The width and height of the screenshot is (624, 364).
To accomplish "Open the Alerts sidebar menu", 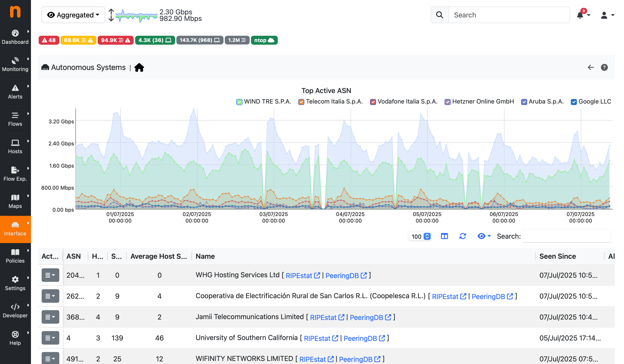I will (x=15, y=92).
